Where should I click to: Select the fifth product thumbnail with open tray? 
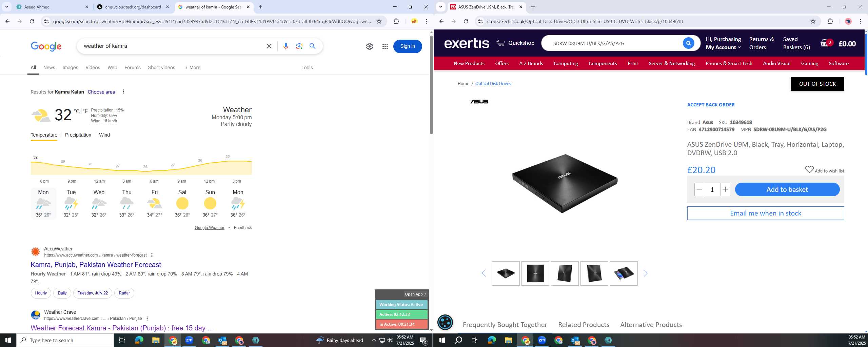624,273
